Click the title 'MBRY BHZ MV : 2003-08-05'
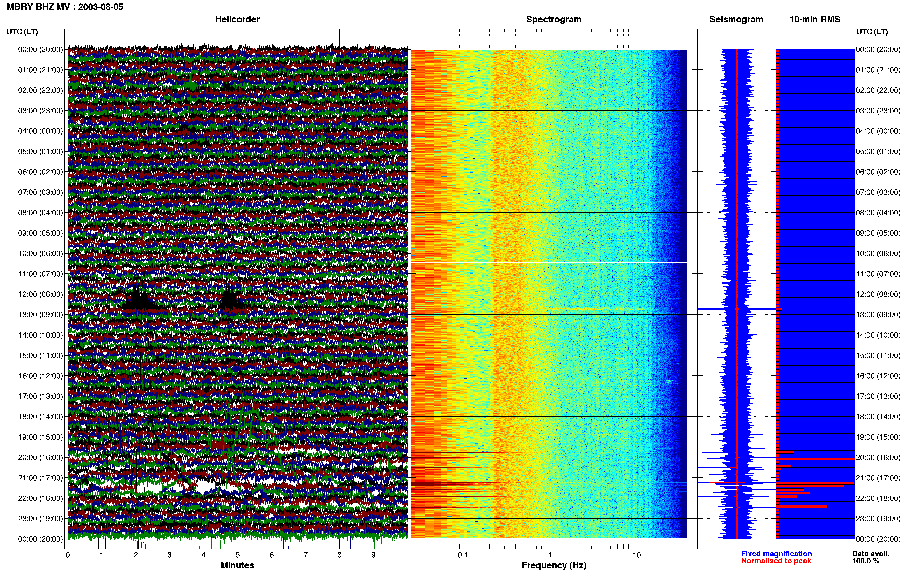The image size is (924, 578). (x=65, y=7)
